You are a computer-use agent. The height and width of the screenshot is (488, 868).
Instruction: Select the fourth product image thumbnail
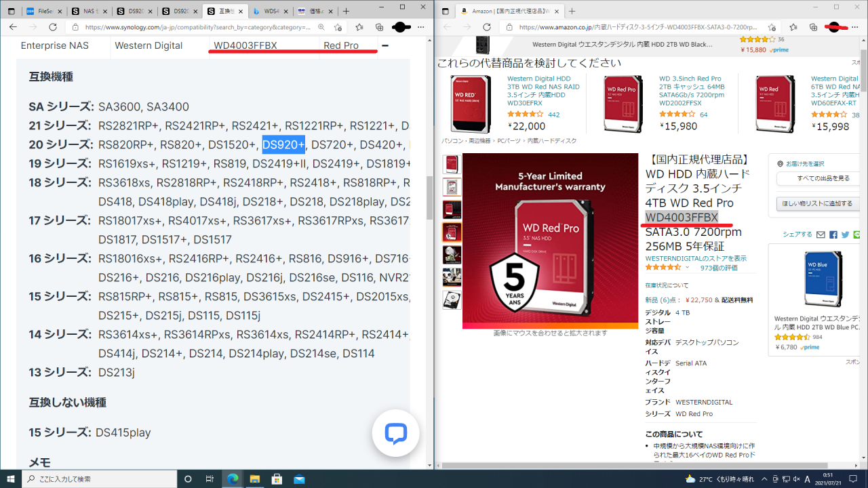(452, 232)
